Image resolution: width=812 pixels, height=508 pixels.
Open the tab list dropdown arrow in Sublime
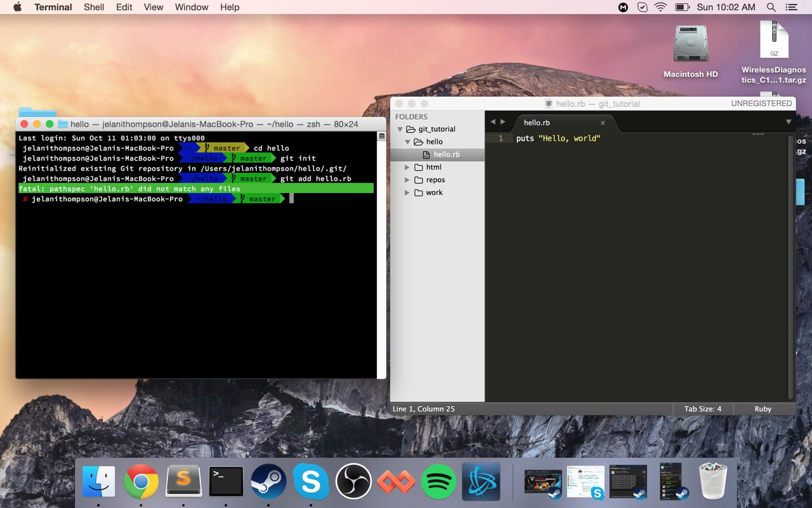point(789,122)
